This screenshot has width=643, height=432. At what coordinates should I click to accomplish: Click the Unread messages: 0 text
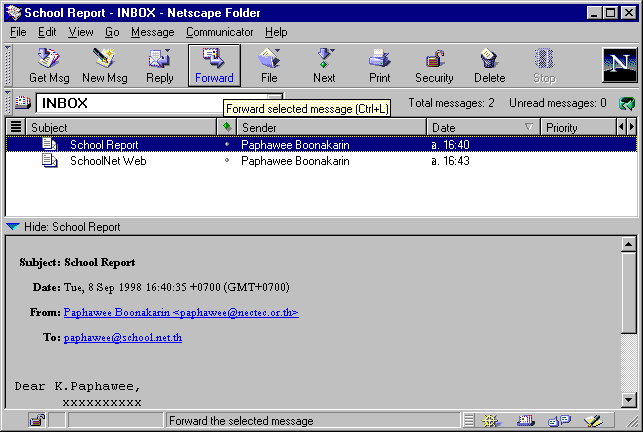pos(558,103)
